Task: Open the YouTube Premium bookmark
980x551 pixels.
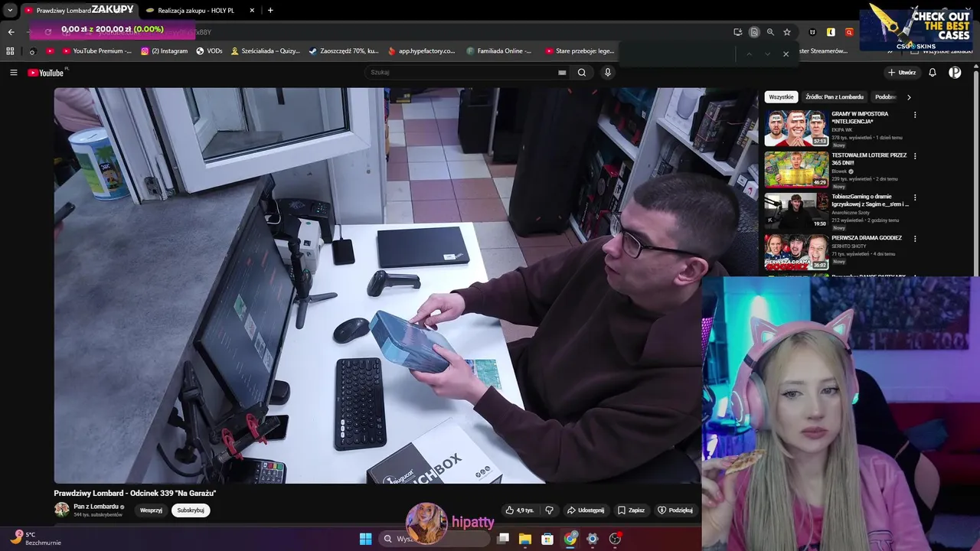Action: [x=96, y=51]
